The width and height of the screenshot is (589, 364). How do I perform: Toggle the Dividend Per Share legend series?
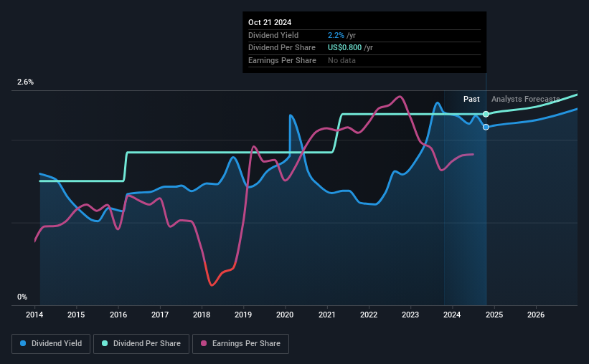click(x=141, y=343)
